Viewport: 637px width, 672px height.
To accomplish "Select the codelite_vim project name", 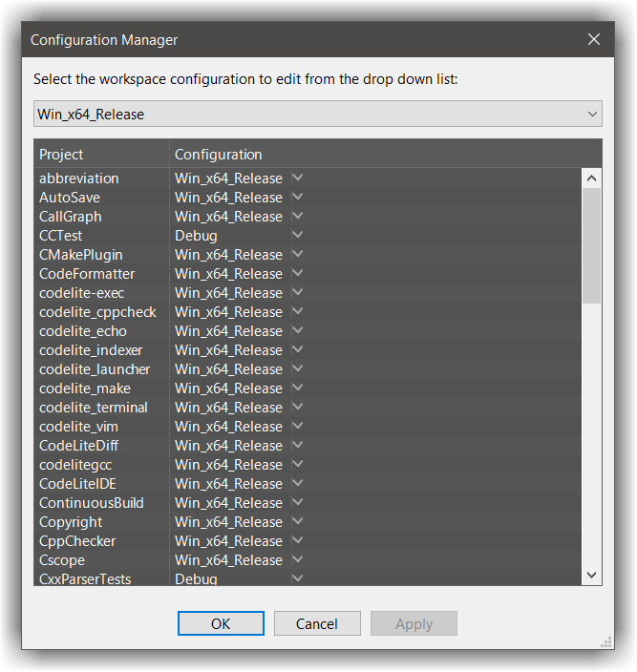I will [x=78, y=427].
